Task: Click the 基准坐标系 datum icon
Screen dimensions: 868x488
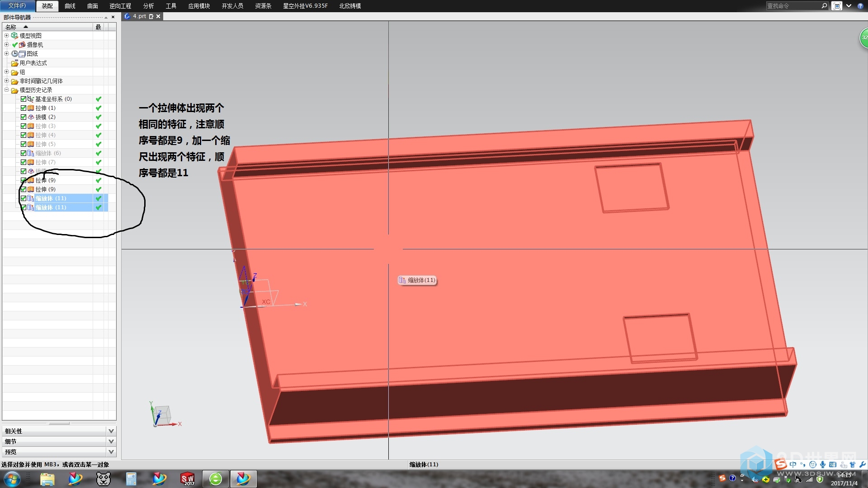Action: (x=31, y=99)
